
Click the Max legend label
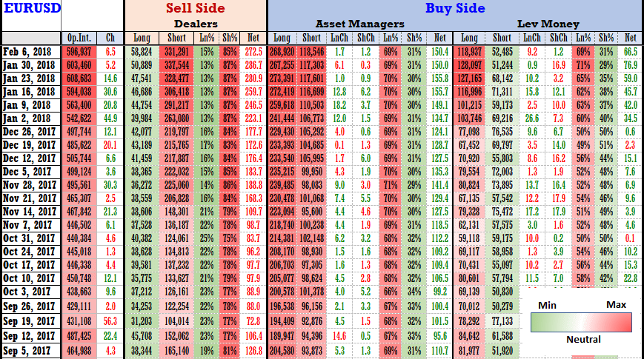coord(615,305)
